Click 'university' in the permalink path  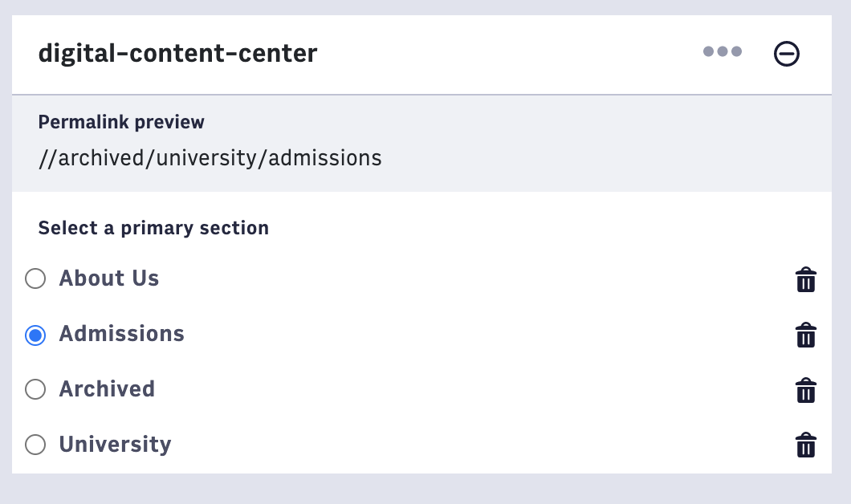click(205, 158)
